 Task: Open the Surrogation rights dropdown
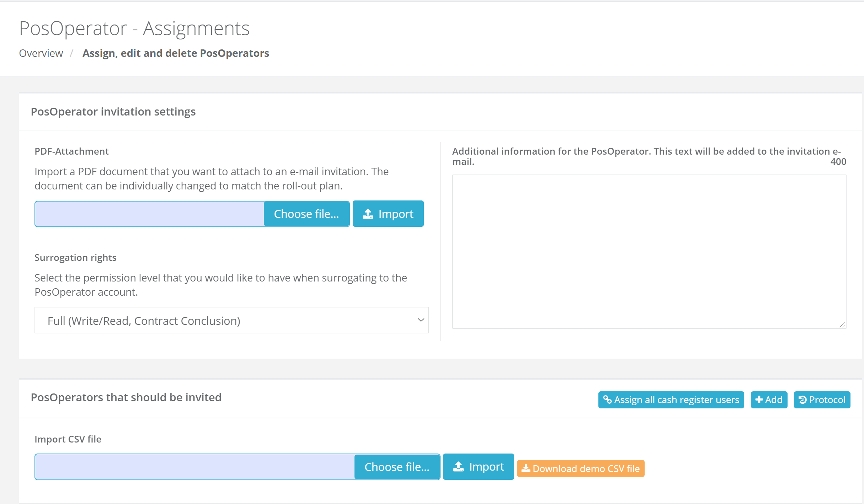(x=231, y=320)
